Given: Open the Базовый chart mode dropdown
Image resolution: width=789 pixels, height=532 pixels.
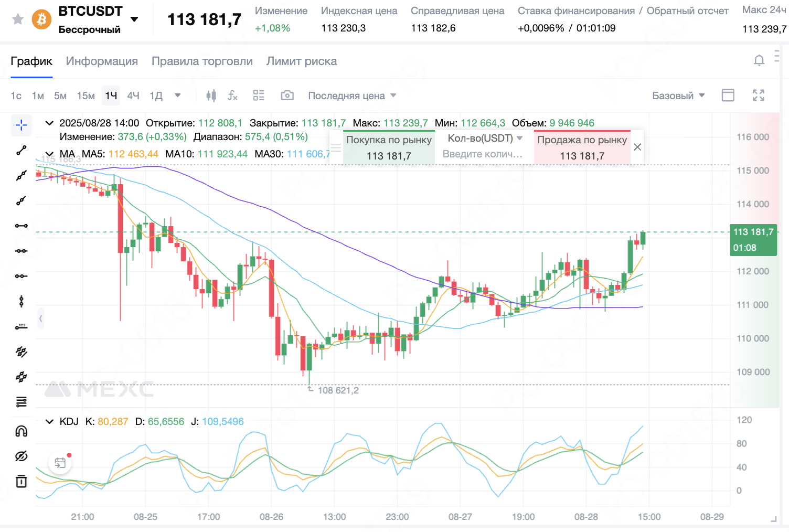Looking at the screenshot, I should [x=678, y=95].
